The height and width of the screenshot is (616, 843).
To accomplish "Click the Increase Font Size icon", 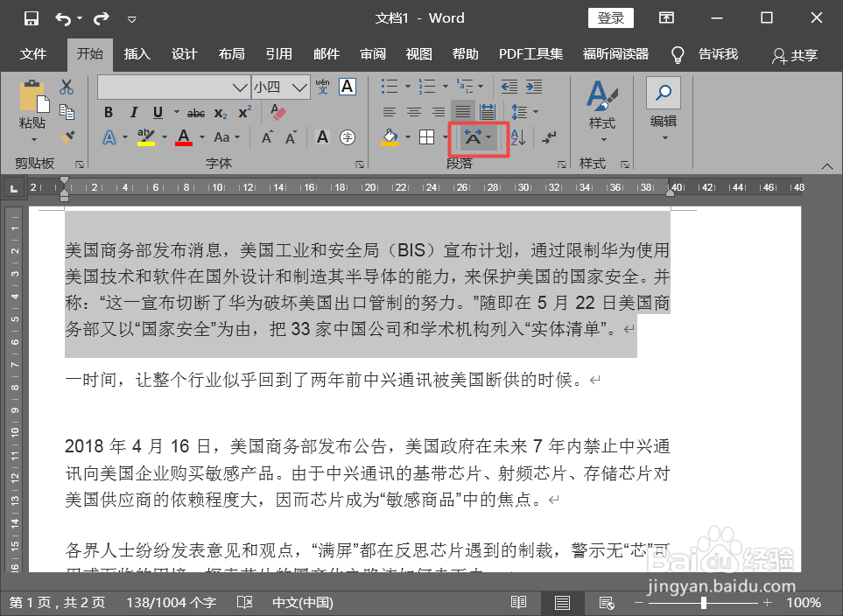I will pos(268,136).
